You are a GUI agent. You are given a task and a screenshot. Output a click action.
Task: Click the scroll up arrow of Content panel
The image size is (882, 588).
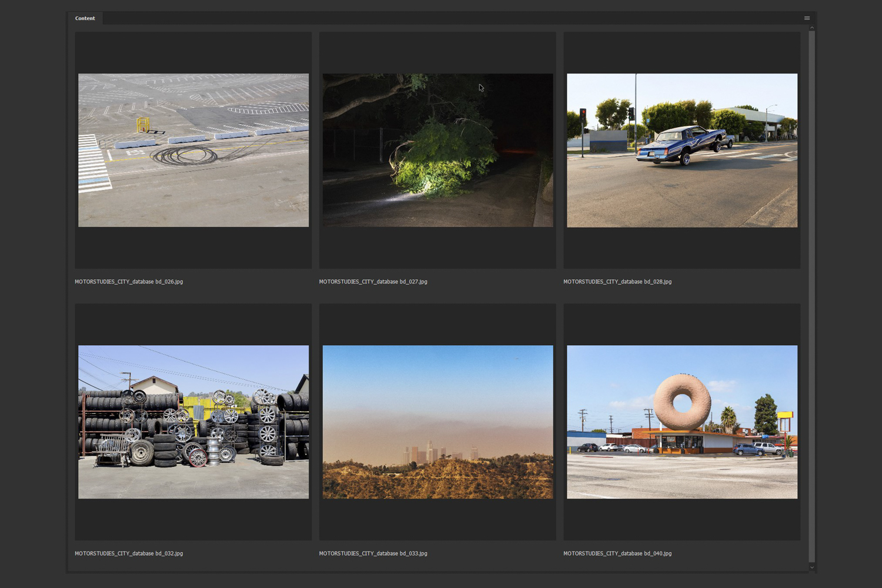(812, 28)
